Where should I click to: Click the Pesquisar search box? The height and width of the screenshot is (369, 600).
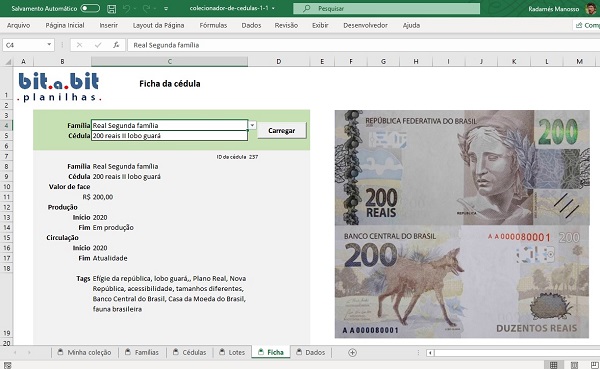pyautogui.click(x=386, y=8)
